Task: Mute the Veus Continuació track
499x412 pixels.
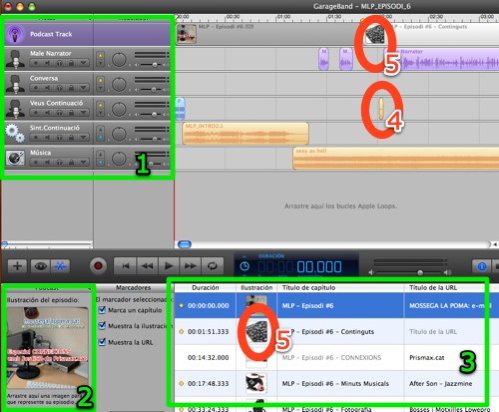Action: [47, 113]
